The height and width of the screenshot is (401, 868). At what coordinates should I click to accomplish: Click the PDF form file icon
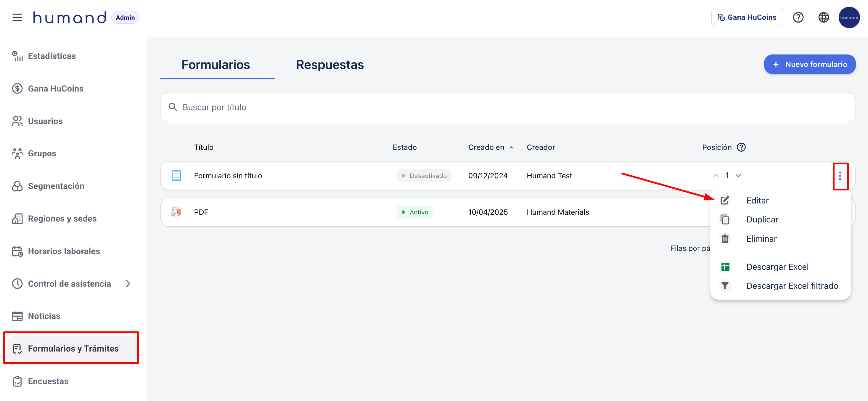(176, 212)
